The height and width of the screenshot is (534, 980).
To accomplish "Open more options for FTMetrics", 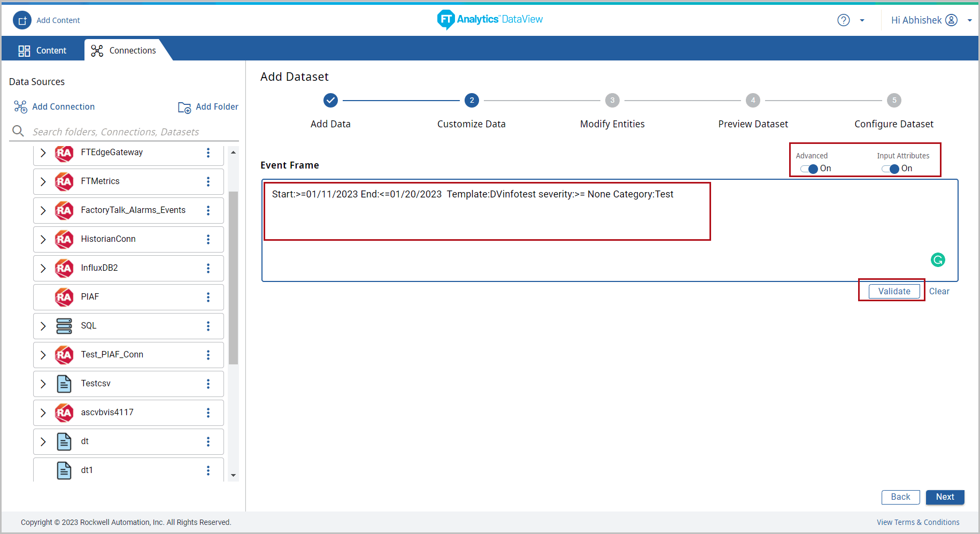I will point(208,182).
